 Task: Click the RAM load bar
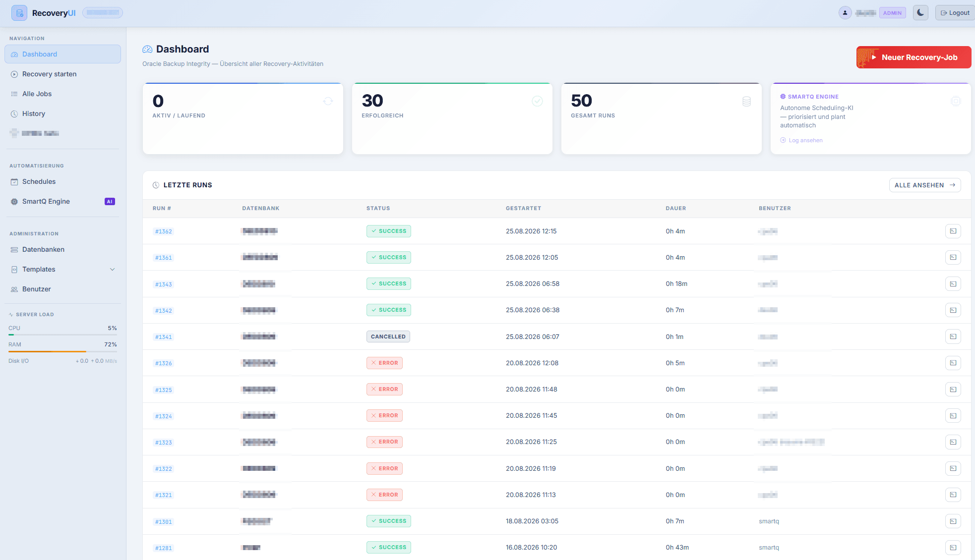click(62, 351)
